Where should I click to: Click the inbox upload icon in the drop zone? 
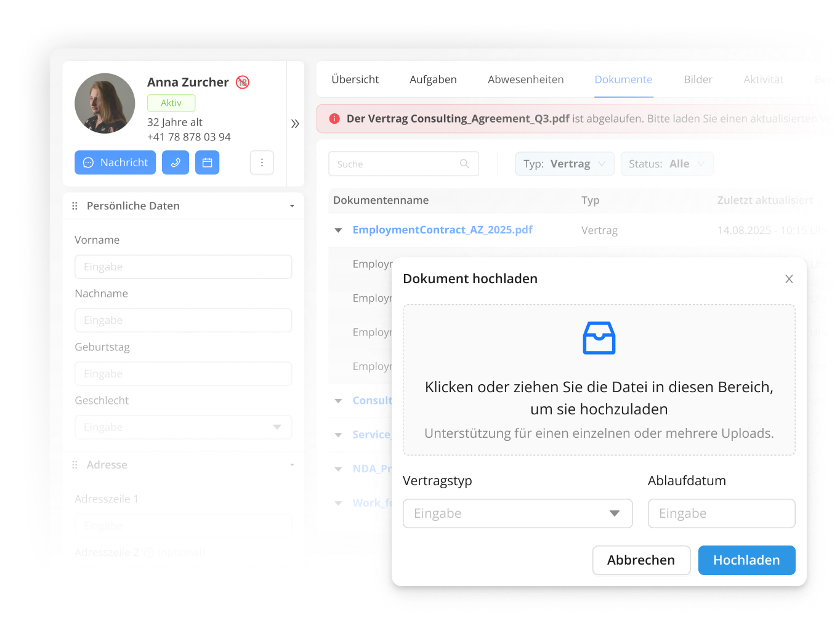click(599, 338)
